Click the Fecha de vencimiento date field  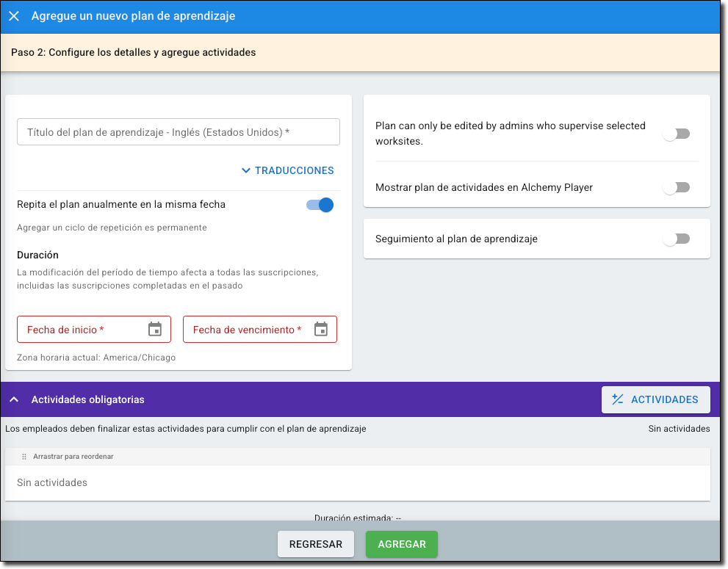click(x=260, y=330)
